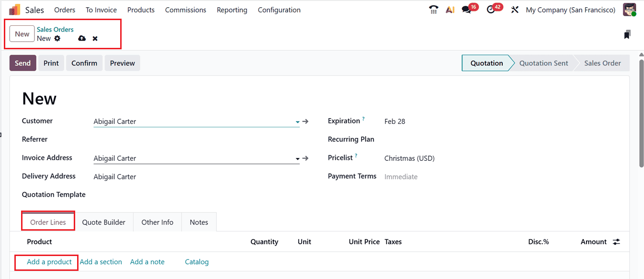This screenshot has height=279, width=644.
Task: Open the developer tools wrench icon
Action: point(514,9)
